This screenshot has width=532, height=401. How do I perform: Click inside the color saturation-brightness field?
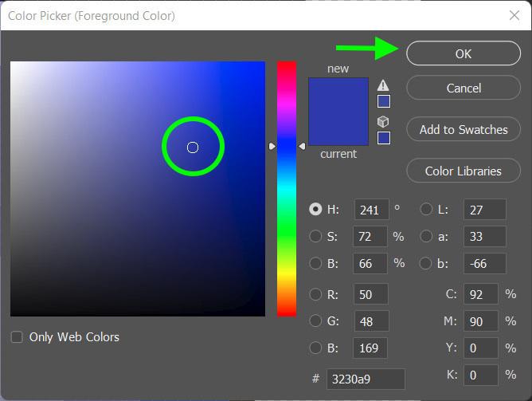(x=138, y=189)
